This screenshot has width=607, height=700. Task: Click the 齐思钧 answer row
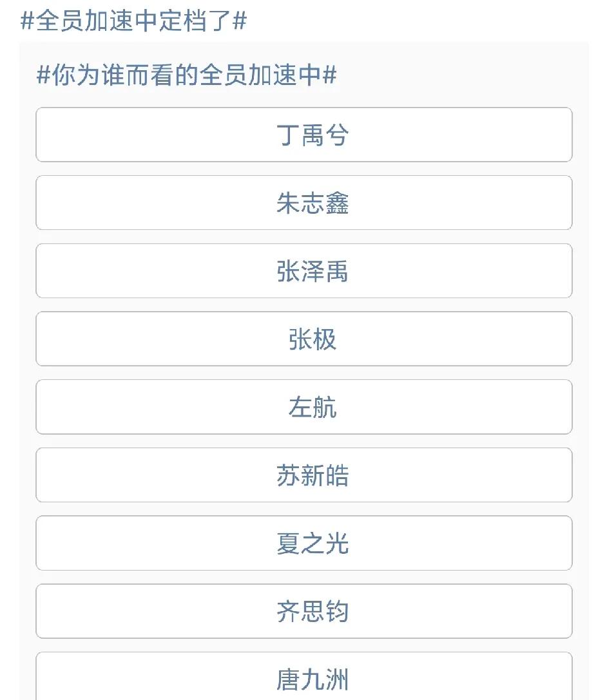pyautogui.click(x=303, y=611)
